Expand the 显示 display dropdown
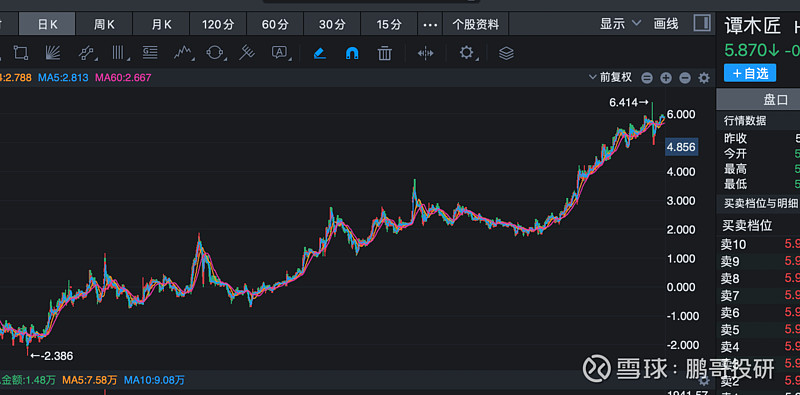The image size is (800, 395). pyautogui.click(x=620, y=23)
